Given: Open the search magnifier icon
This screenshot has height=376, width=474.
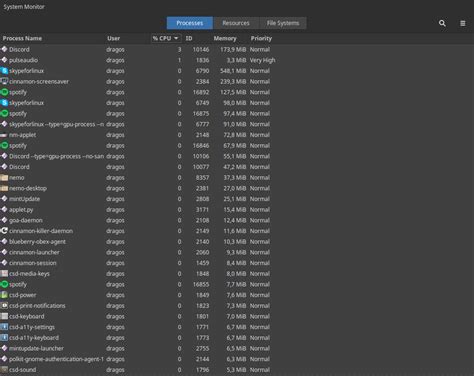Looking at the screenshot, I should pos(442,23).
